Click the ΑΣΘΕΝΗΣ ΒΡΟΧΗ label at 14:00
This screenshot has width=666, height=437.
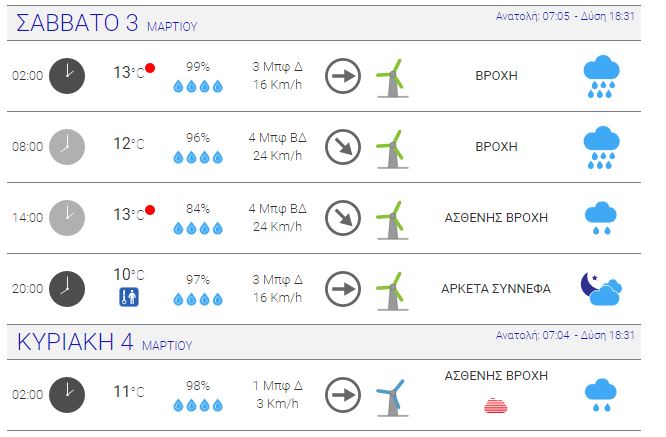tap(496, 218)
